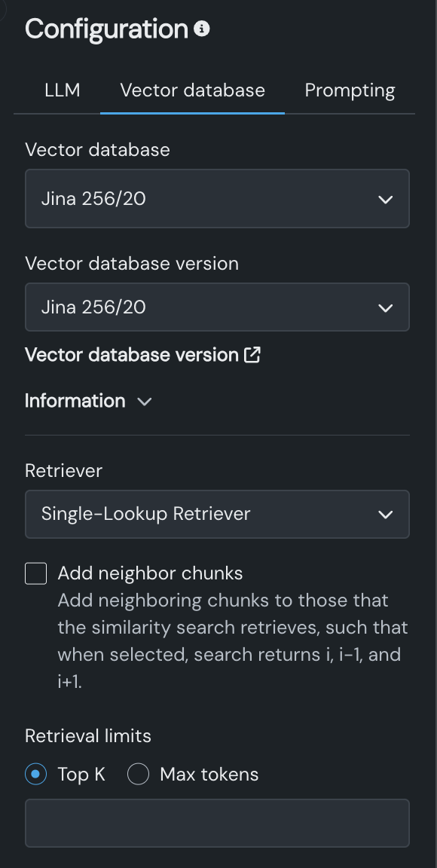Switch to the LLM tab
437x868 pixels.
tap(62, 90)
